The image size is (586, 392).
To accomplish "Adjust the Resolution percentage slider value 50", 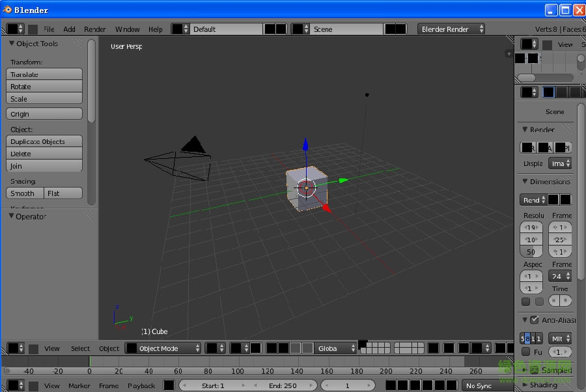I will point(531,252).
